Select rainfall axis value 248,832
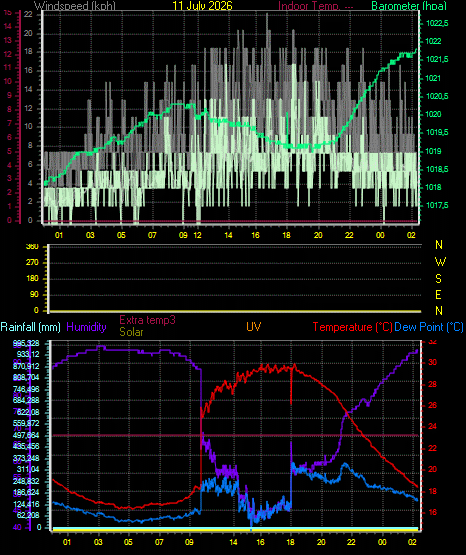 pyautogui.click(x=26, y=481)
